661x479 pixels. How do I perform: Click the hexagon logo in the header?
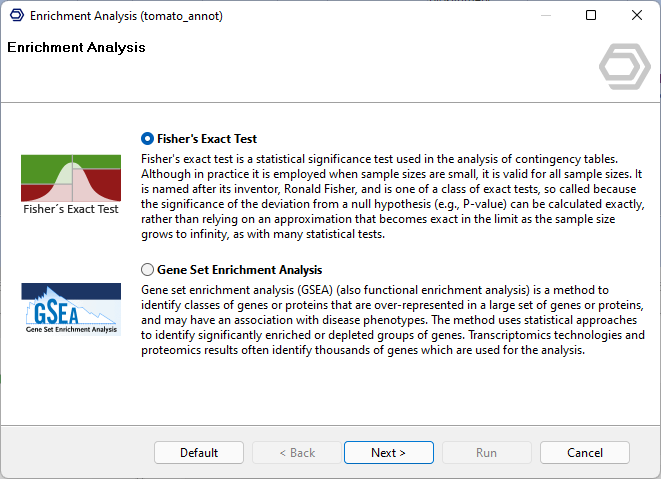pos(624,68)
